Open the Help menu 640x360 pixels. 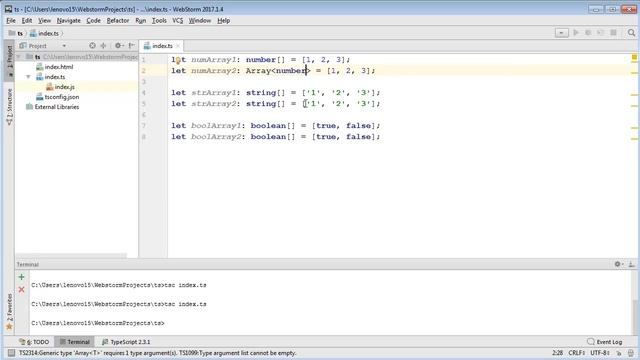tap(223, 20)
